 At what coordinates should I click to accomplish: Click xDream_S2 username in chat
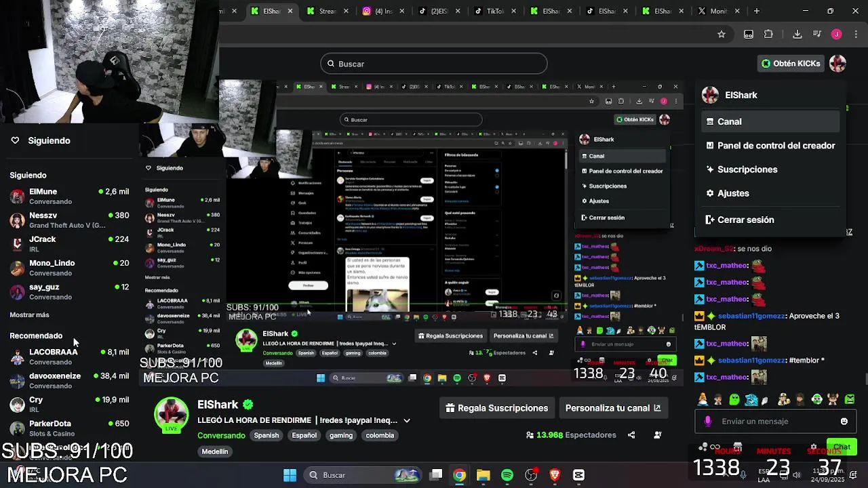tap(714, 249)
